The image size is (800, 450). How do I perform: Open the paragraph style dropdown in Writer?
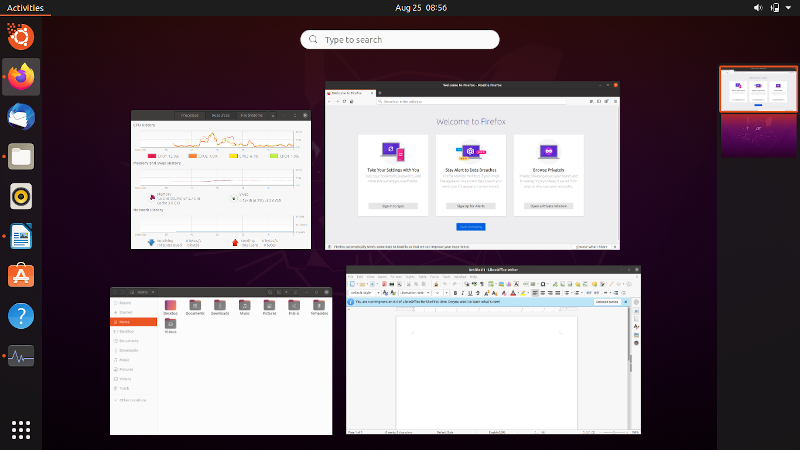[378, 293]
